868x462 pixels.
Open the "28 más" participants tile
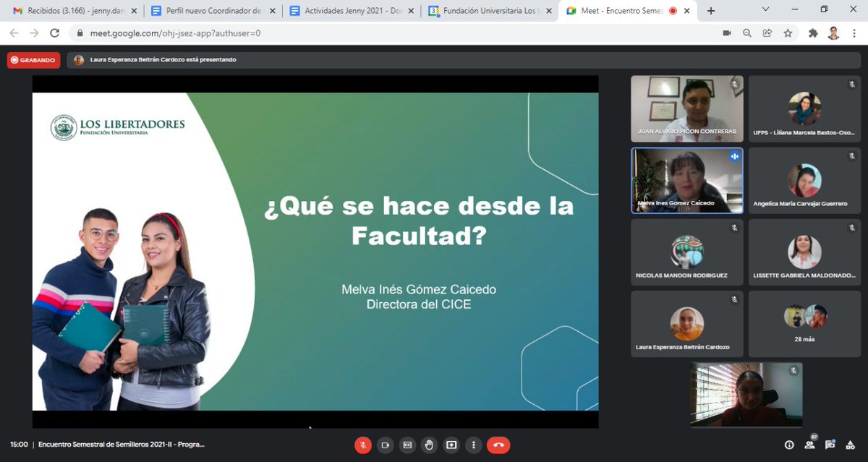804,324
